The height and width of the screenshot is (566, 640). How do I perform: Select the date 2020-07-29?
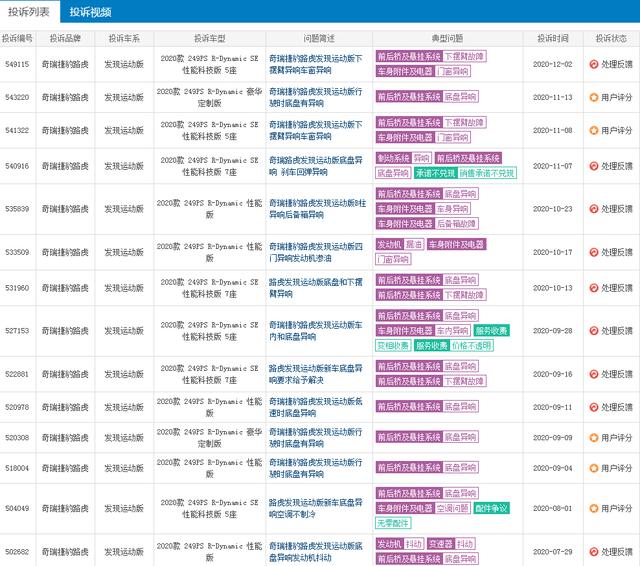tap(553, 552)
